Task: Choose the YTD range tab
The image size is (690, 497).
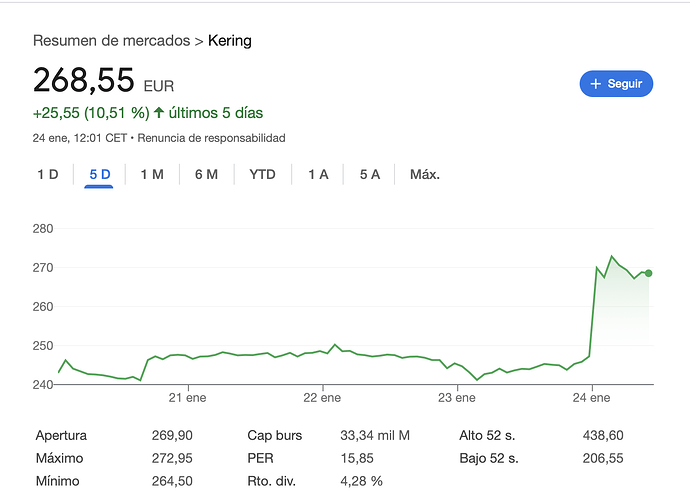Action: pos(262,175)
